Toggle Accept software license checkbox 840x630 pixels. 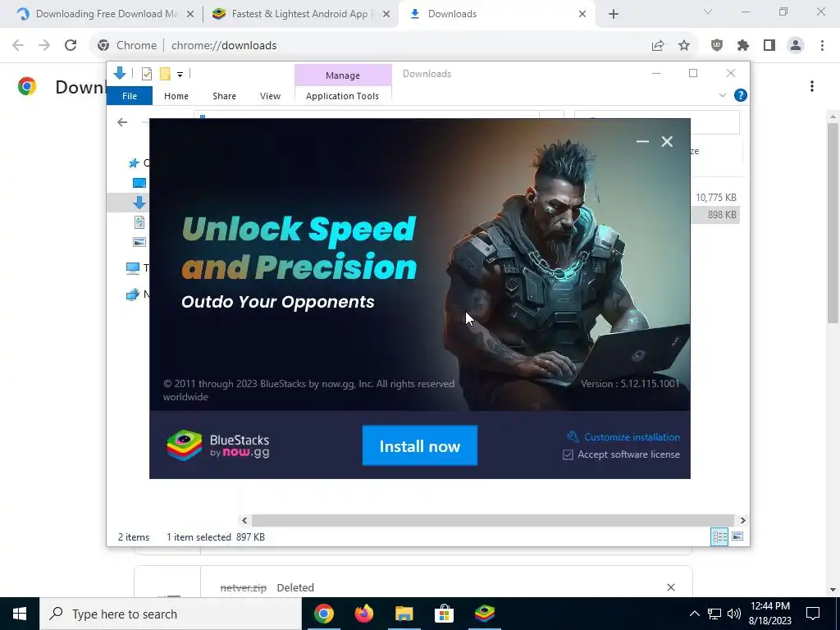(x=568, y=454)
